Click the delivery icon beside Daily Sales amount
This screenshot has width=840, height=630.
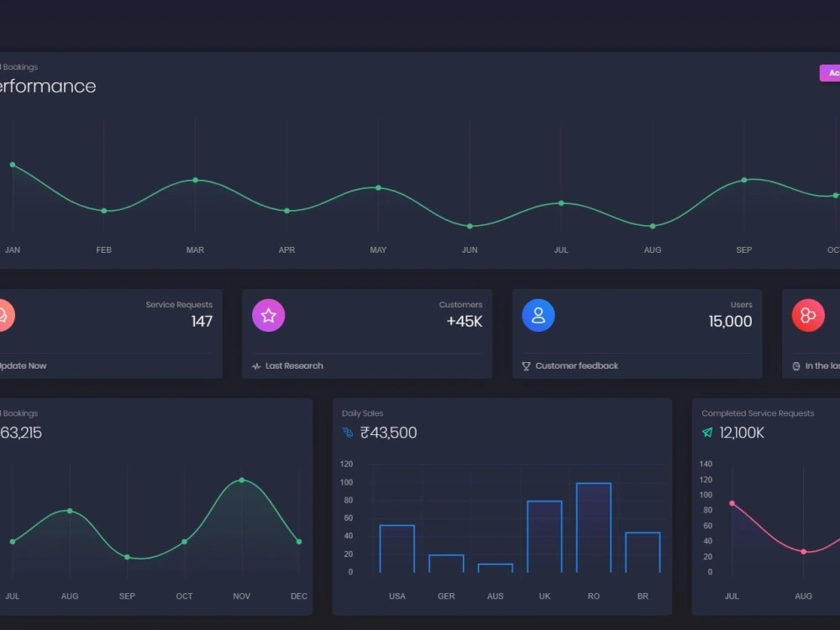coord(348,433)
